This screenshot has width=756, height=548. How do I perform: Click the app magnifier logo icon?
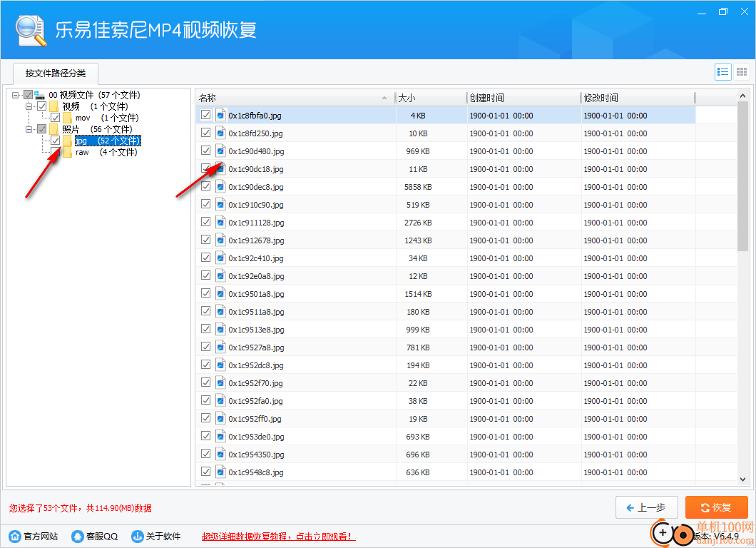[31, 31]
